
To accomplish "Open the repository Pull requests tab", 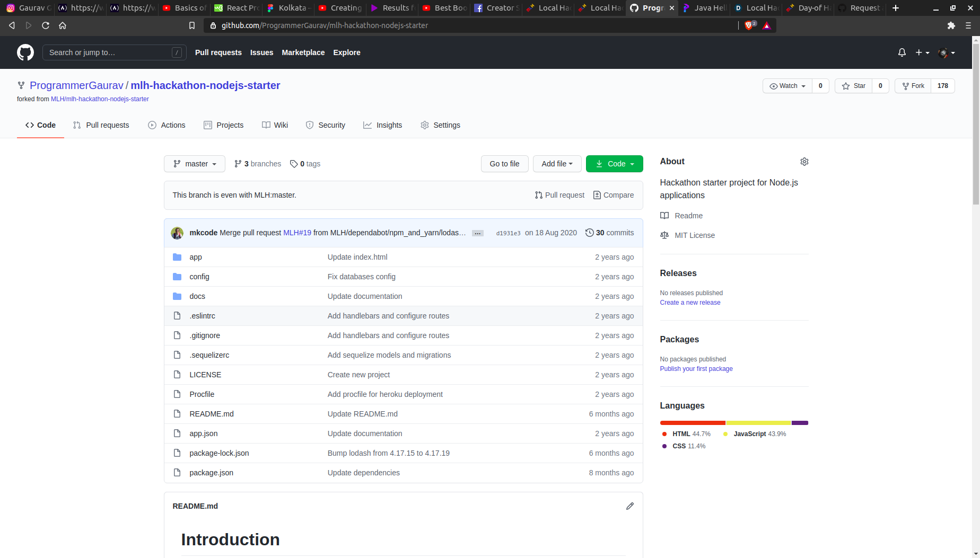I will click(101, 125).
